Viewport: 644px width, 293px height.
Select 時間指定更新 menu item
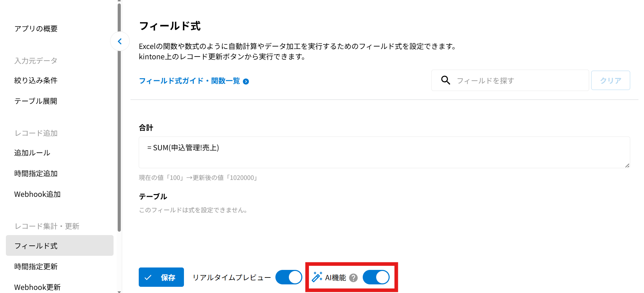pyautogui.click(x=36, y=266)
